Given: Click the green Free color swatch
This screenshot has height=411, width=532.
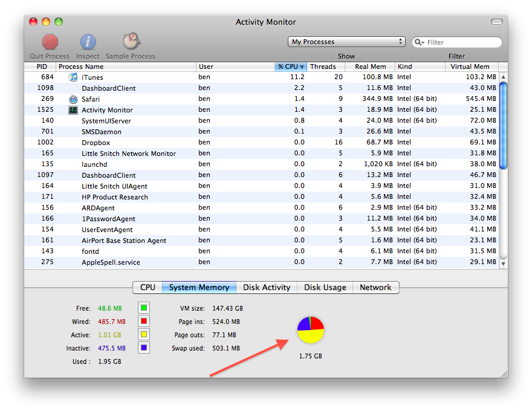Looking at the screenshot, I should [144, 308].
